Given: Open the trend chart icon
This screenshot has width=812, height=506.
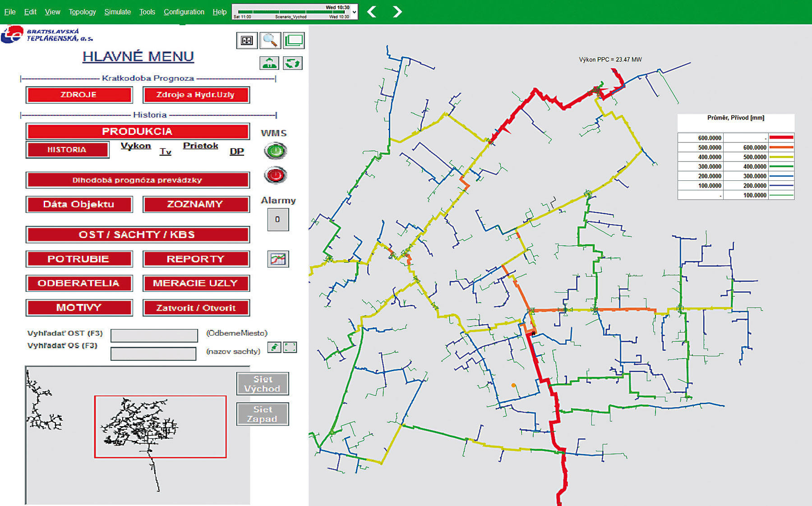Looking at the screenshot, I should click(278, 259).
